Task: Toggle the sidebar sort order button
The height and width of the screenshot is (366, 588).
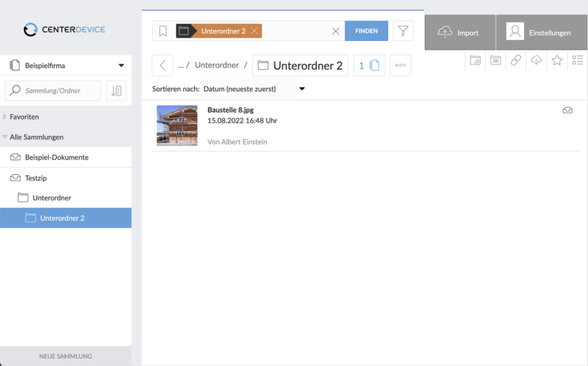Action: [x=116, y=90]
